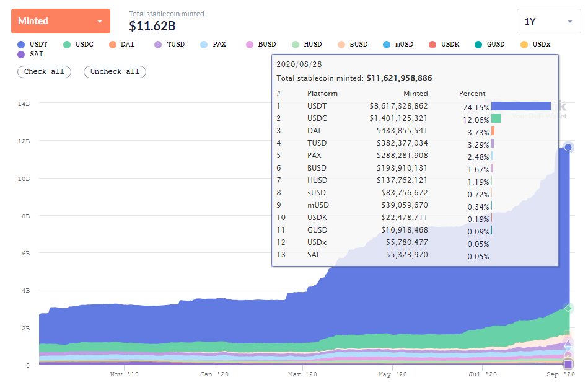588x390 pixels.
Task: Click the blue USDT percent bar in tooltip
Action: pos(521,106)
